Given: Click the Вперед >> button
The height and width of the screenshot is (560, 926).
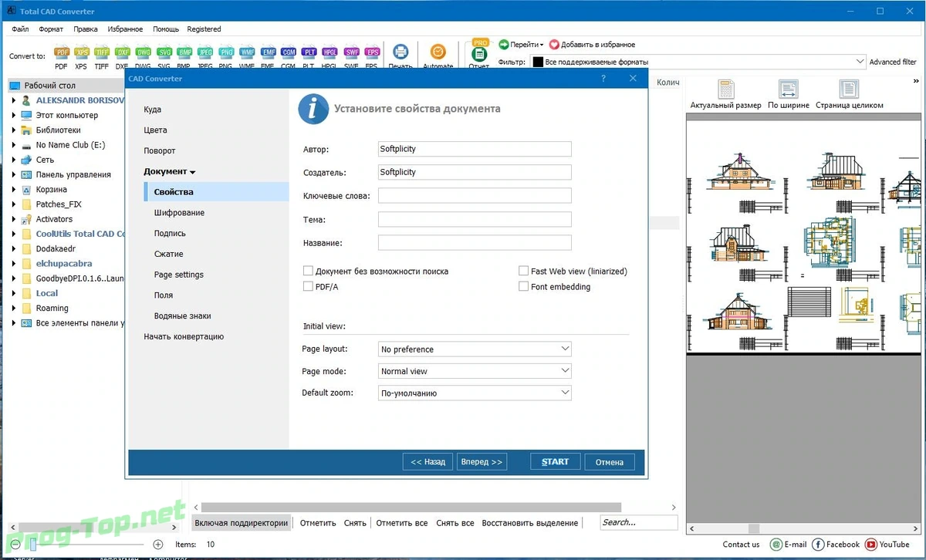Looking at the screenshot, I should click(x=482, y=462).
